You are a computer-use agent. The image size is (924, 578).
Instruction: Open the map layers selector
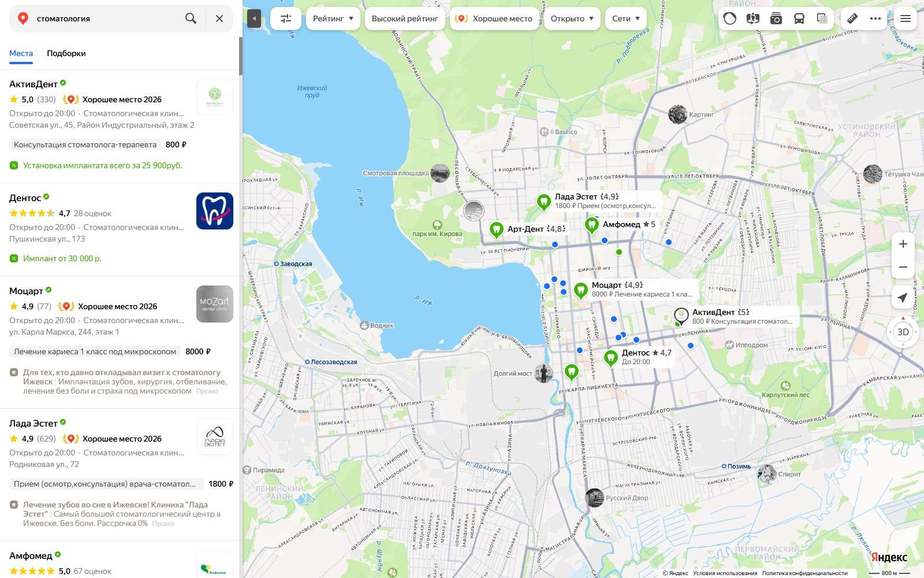[x=822, y=18]
